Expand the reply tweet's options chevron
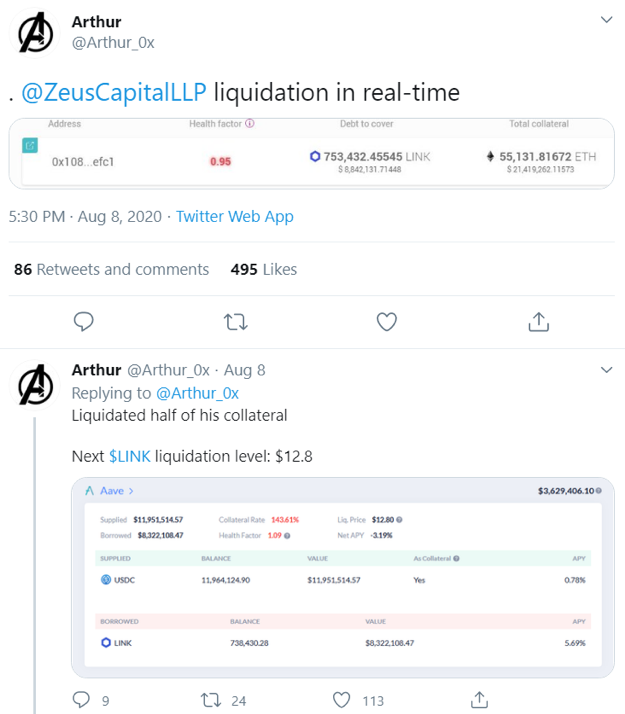Viewport: 625px width, 714px height. coord(606,370)
